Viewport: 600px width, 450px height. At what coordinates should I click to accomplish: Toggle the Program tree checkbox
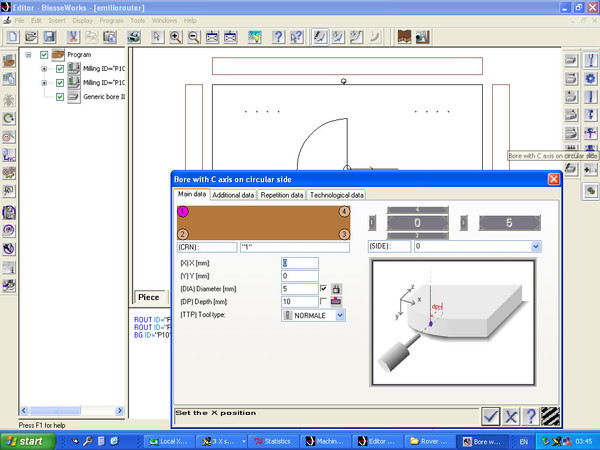pos(44,55)
